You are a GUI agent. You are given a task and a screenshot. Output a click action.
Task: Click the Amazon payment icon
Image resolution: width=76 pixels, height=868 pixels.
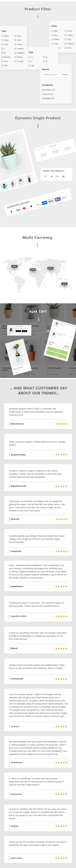[11, 212]
